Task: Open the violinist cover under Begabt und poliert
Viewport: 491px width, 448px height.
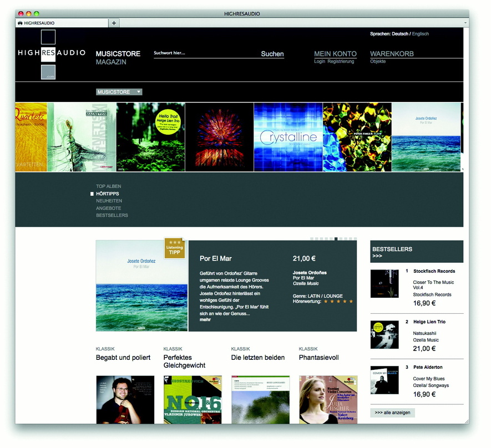Action: pos(125,400)
